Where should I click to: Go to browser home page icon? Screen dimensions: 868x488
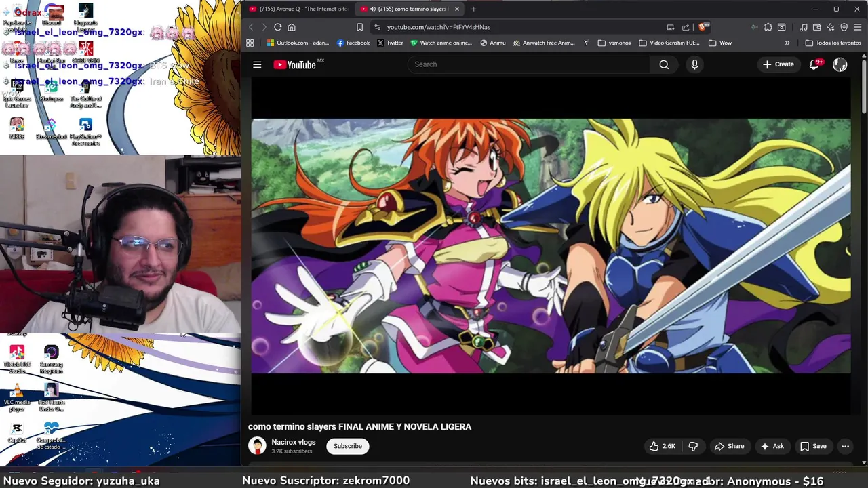pyautogui.click(x=292, y=27)
